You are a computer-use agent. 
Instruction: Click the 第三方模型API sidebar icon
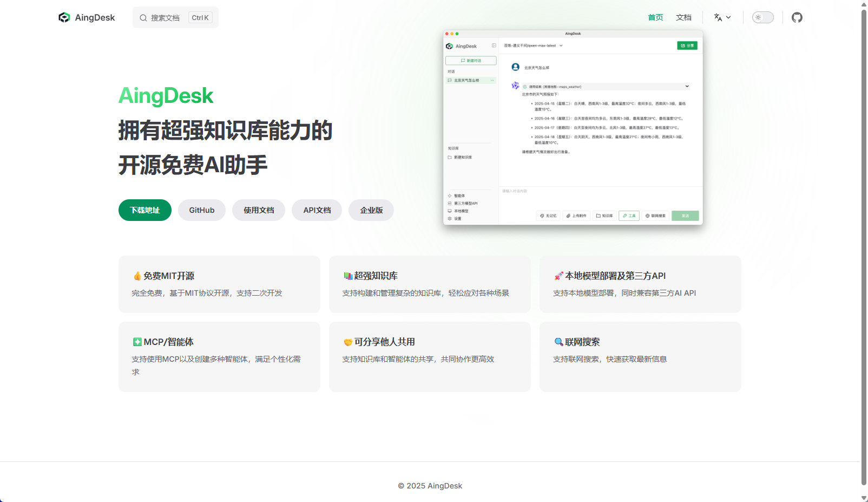[449, 203]
